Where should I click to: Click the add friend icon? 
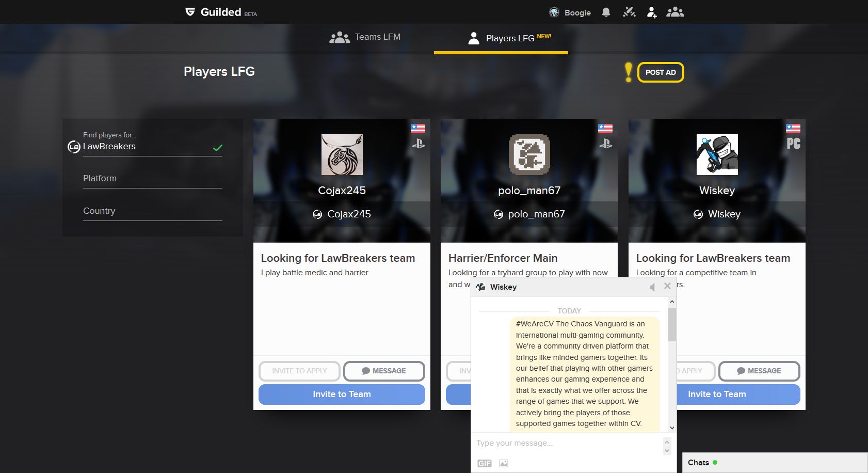652,12
